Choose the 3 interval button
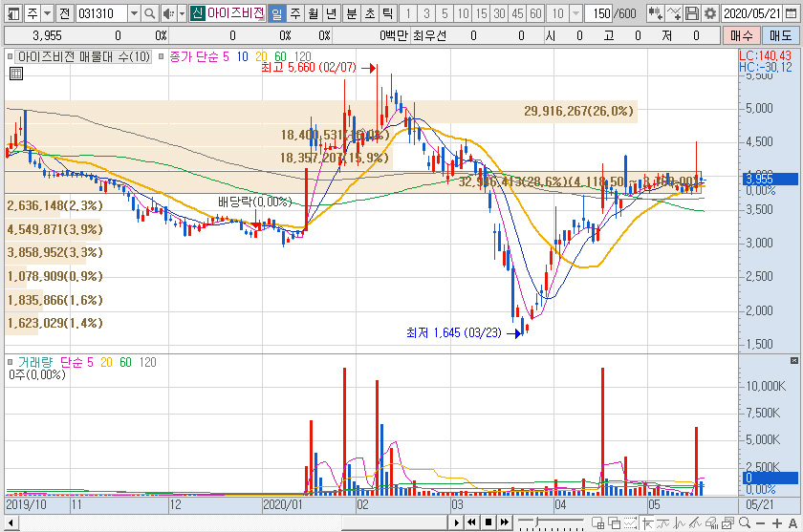 point(426,13)
